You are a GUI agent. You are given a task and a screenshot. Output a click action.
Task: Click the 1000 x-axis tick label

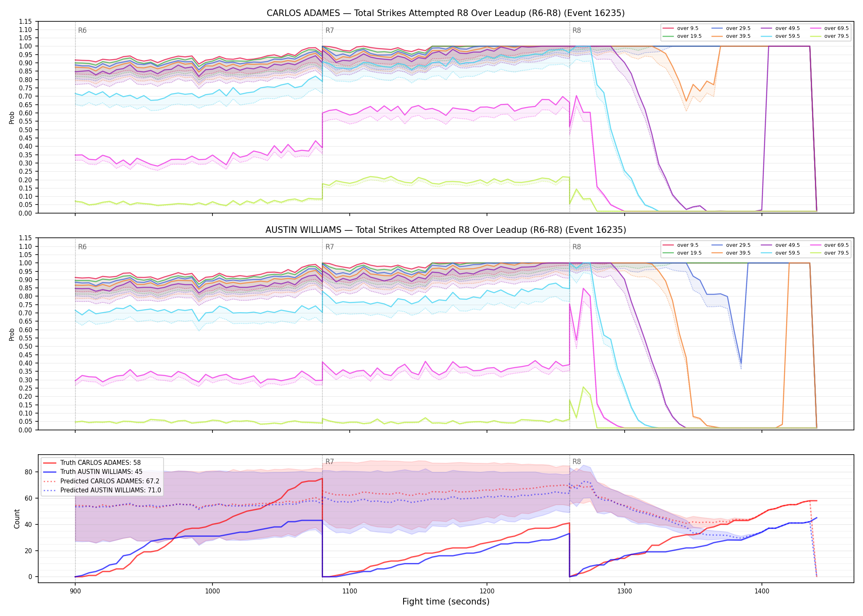212,591
